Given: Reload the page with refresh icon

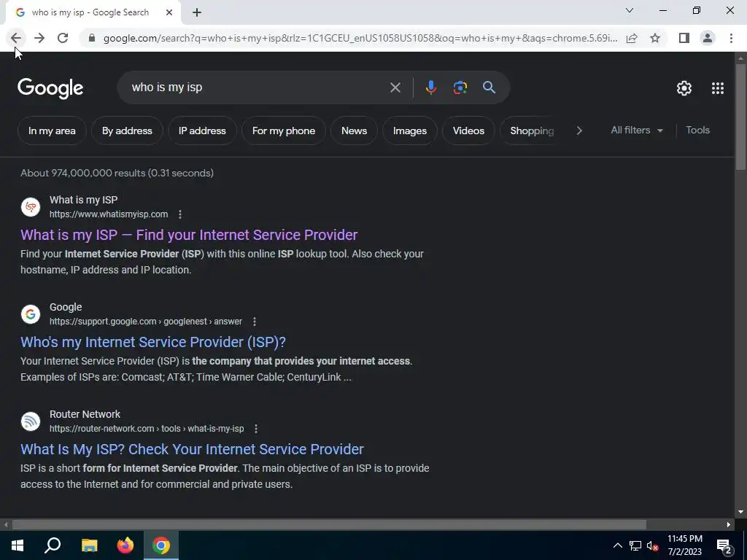Looking at the screenshot, I should point(63,38).
